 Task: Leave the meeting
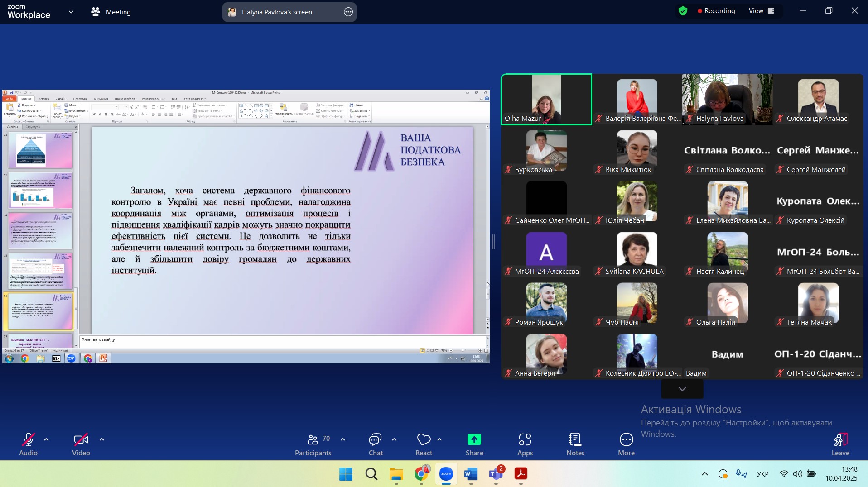tap(840, 444)
